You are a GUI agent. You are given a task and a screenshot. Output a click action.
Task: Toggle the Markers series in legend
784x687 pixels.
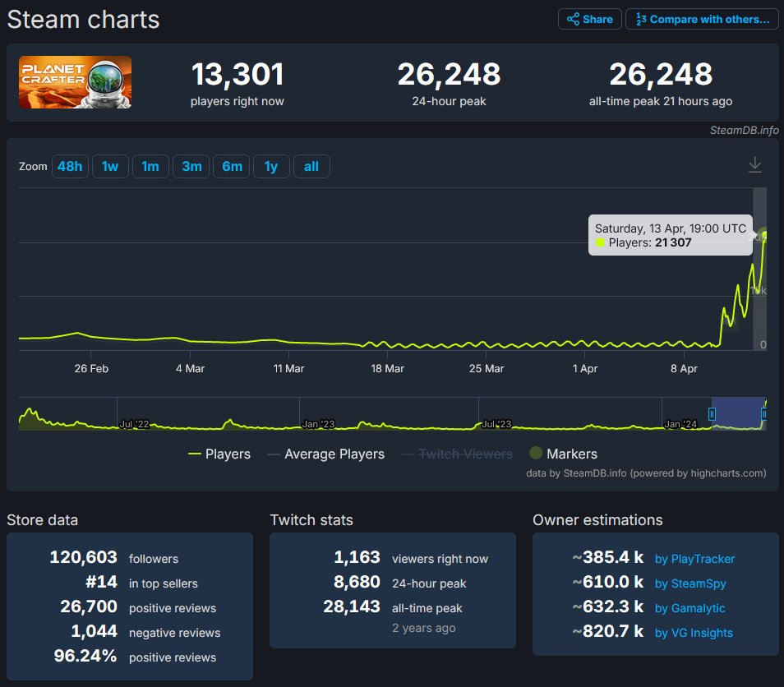(x=564, y=454)
